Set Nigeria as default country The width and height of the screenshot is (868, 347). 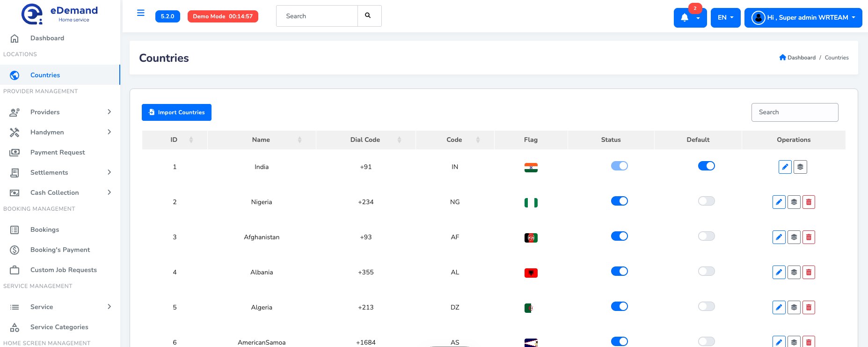[x=706, y=201]
